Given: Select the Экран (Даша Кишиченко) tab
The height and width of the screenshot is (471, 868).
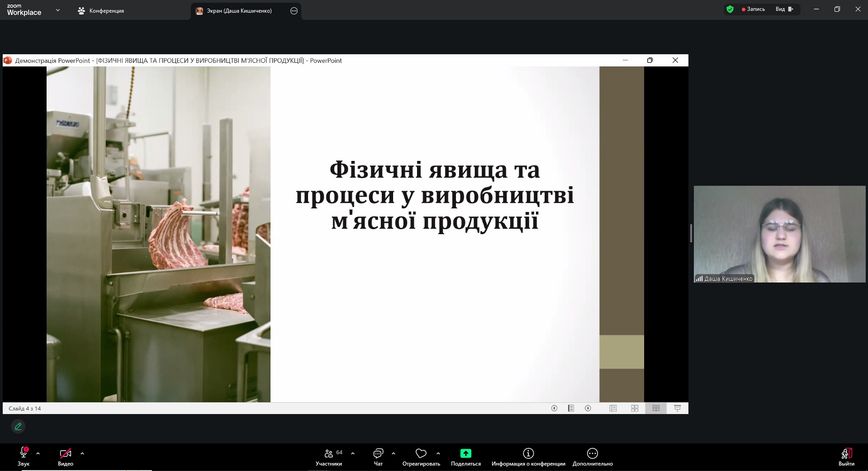Looking at the screenshot, I should point(239,11).
